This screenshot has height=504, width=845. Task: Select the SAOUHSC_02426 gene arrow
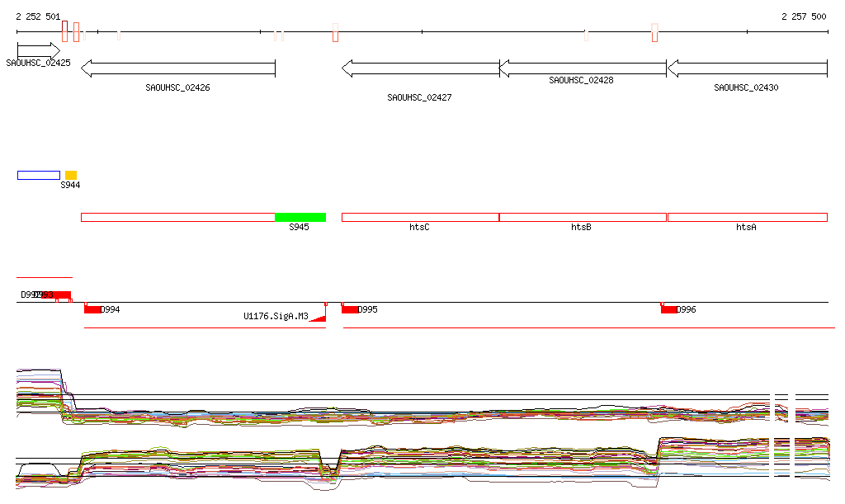178,68
